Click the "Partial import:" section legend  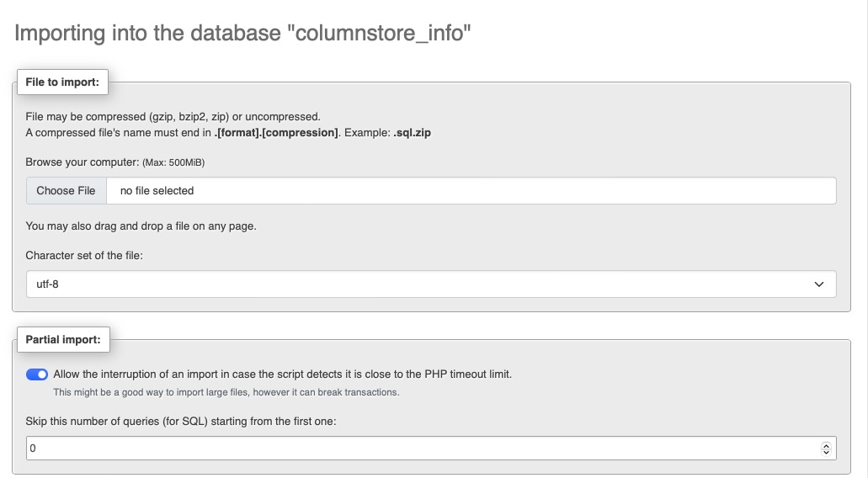[63, 340]
